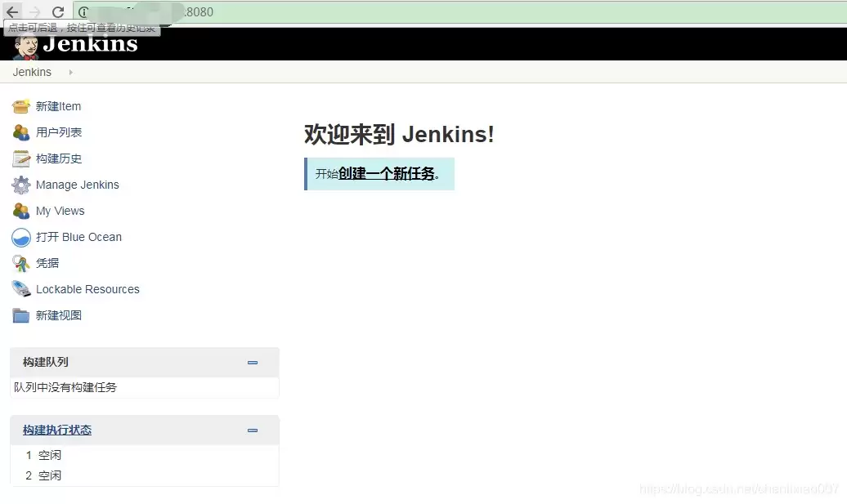This screenshot has width=847, height=504.
Task: Click the 凭据 keys icon
Action: [21, 263]
